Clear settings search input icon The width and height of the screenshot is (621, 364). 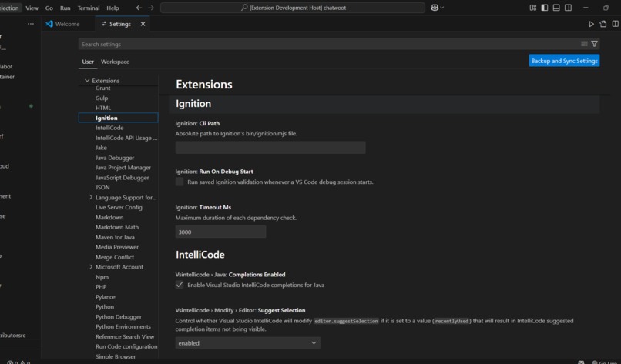tap(584, 44)
